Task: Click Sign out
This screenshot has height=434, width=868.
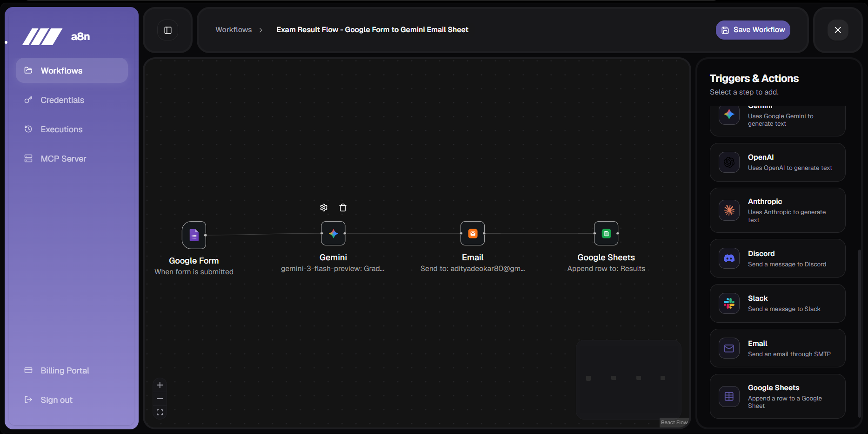Action: click(x=72, y=400)
